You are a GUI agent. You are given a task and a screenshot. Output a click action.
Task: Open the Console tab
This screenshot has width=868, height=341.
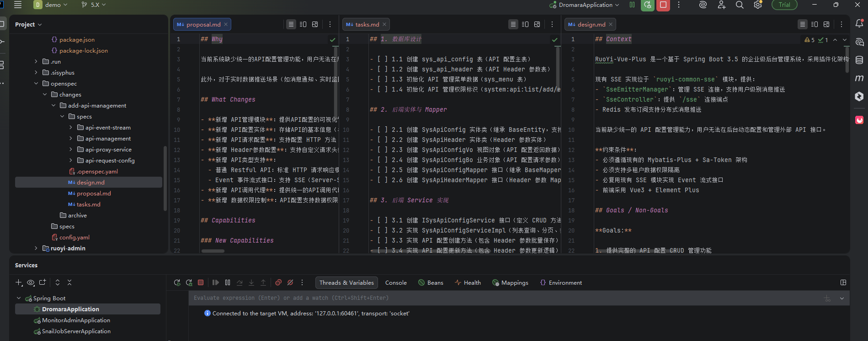396,282
